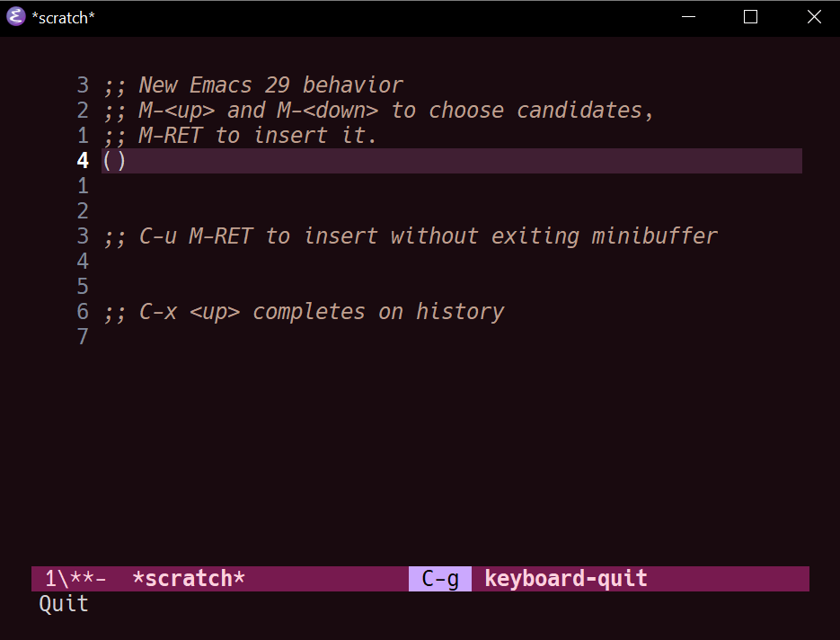Click the Quit message in the echo area
Screen dimensions: 840x640
64,604
